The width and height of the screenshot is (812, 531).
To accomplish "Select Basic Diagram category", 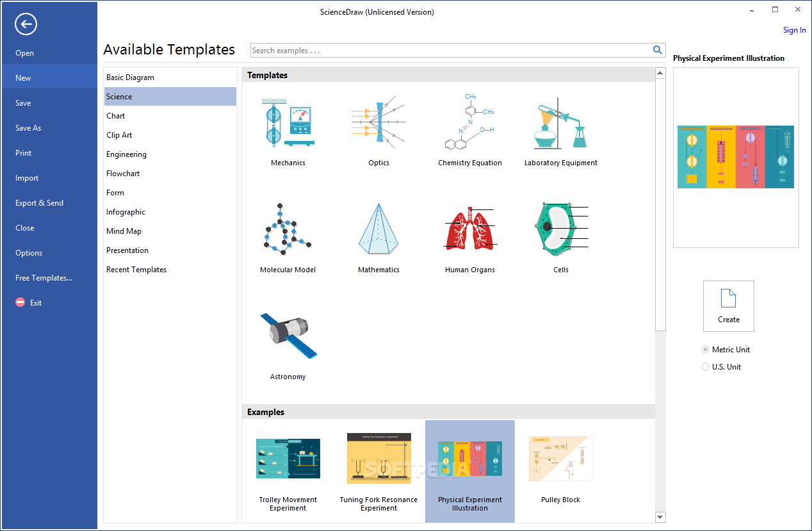I will (170, 78).
